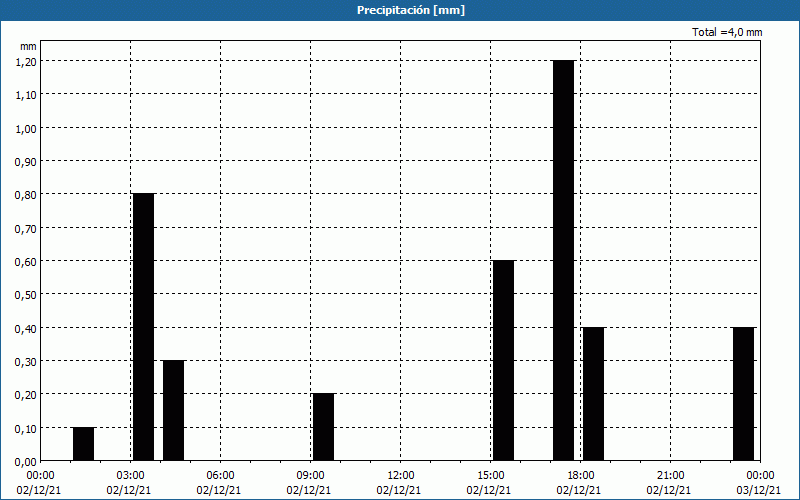Click the mm unit label on y-axis
800x500 pixels.
[x=28, y=46]
